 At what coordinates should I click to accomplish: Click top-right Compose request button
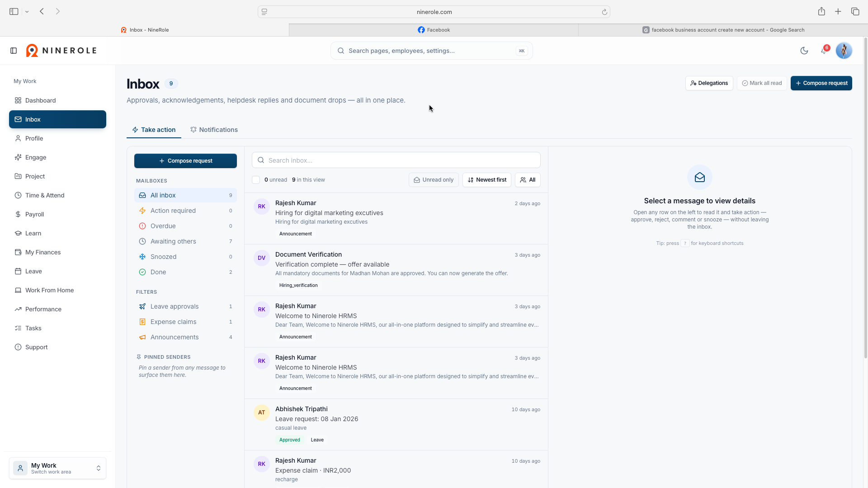point(821,83)
